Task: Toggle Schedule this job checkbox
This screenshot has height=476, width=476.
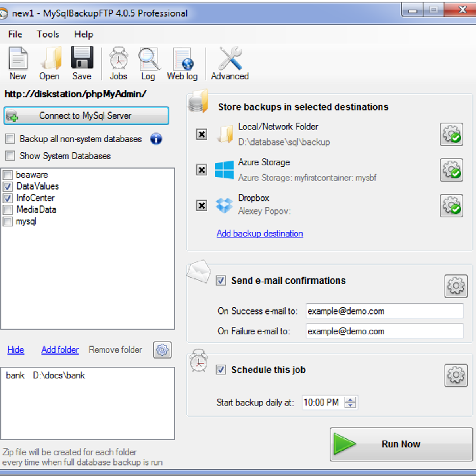Action: point(221,370)
